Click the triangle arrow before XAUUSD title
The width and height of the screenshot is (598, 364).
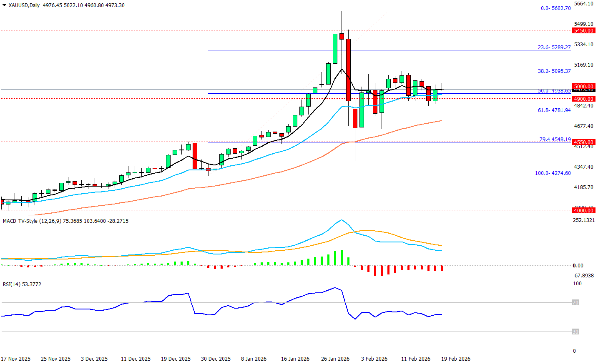[x=4, y=5]
